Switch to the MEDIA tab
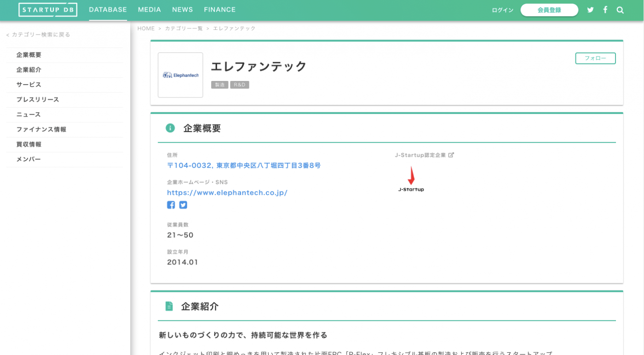Viewport: 644px width, 355px height. tap(149, 10)
